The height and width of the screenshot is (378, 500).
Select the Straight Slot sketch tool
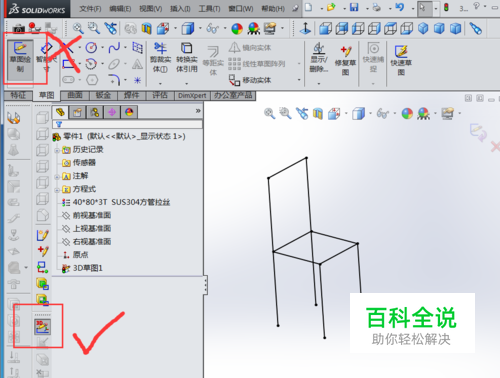(x=68, y=80)
